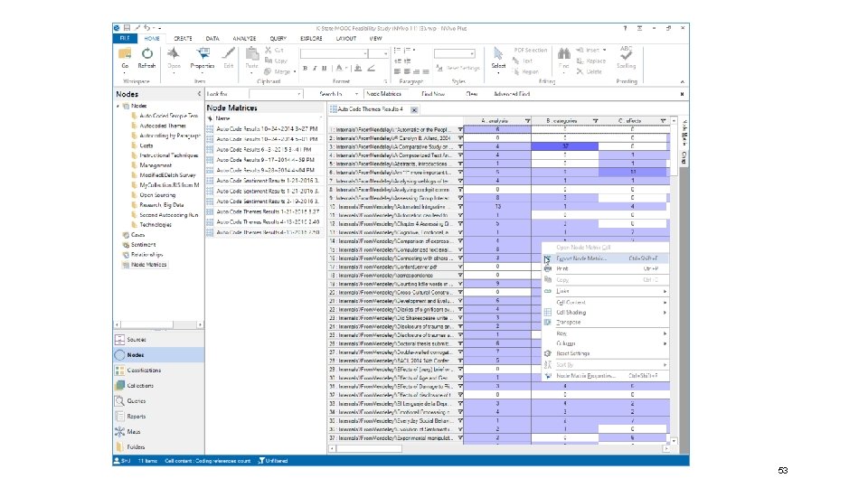868x488 pixels.
Task: Click the Select arrow tool in Editing
Action: click(498, 56)
